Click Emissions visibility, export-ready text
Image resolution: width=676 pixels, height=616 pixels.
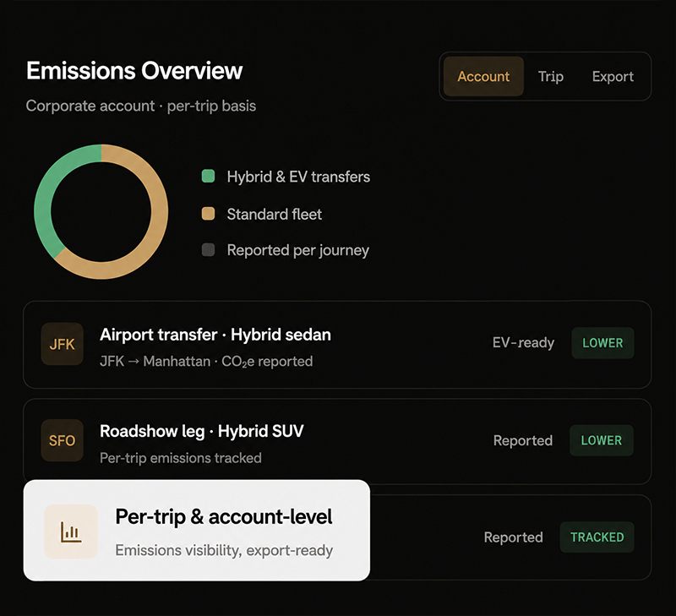(x=224, y=550)
